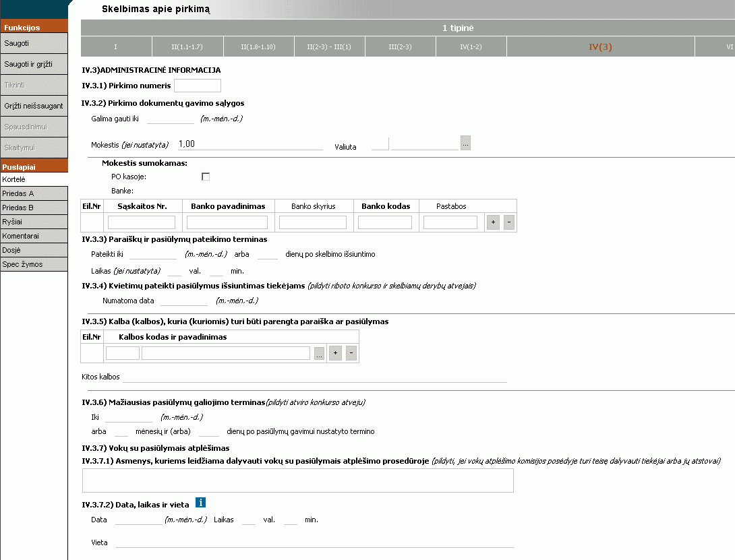Focus the Banko skyrius field
This screenshot has height=560, width=735.
[x=313, y=222]
